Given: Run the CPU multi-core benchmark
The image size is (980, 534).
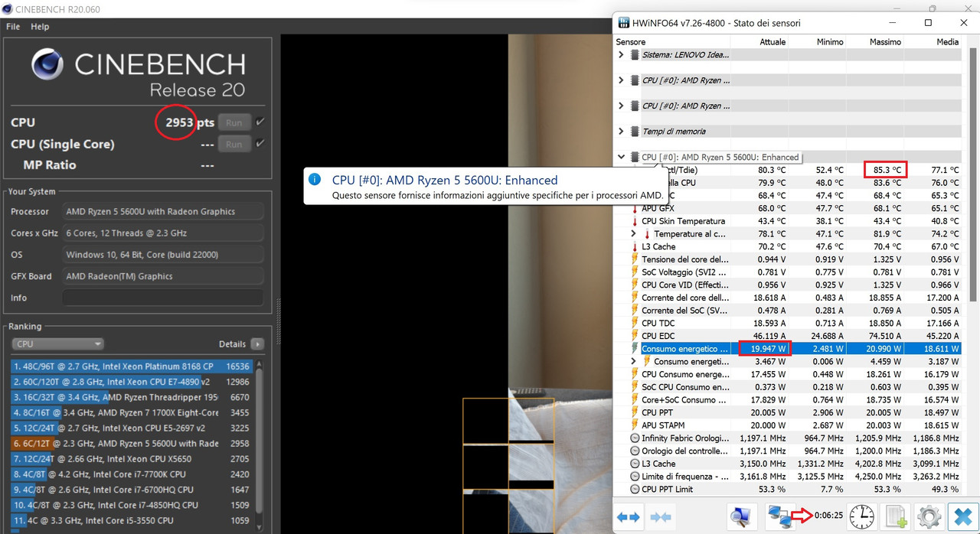Looking at the screenshot, I should (x=234, y=122).
